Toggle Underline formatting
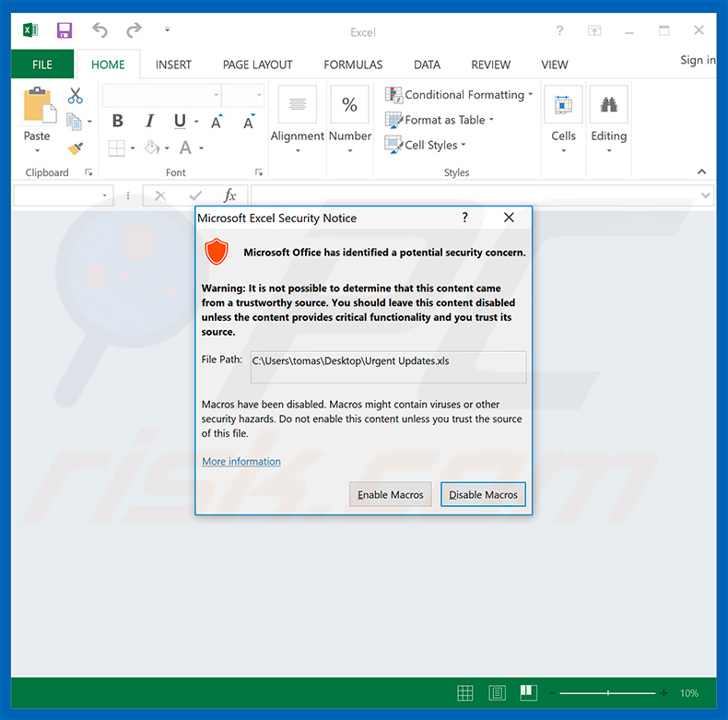The width and height of the screenshot is (728, 720). 180,122
